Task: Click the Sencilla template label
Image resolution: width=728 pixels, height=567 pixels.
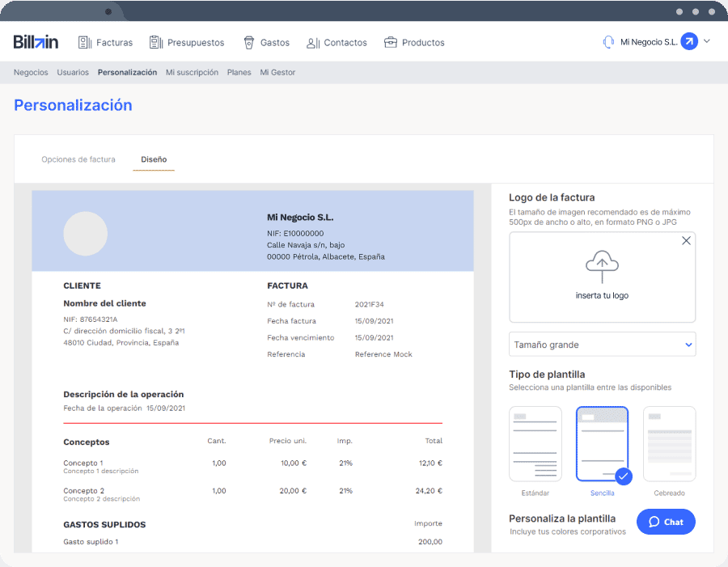Action: coord(602,493)
